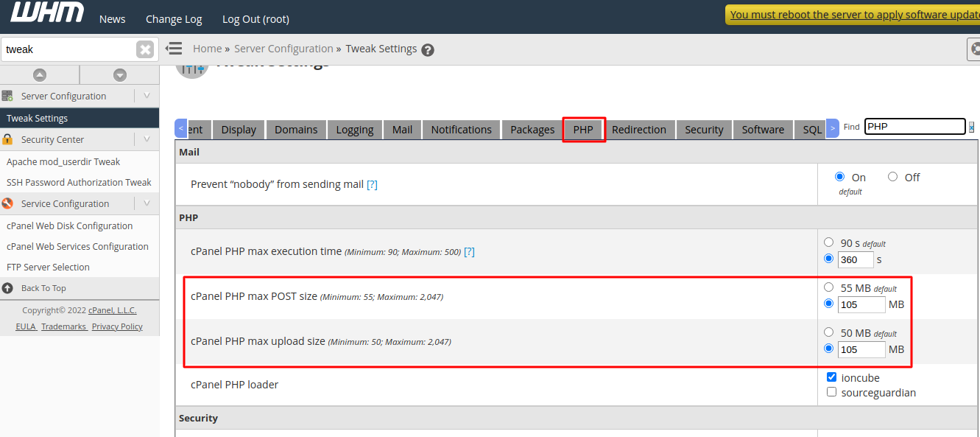
Task: Enable the sourceguardian PHP loader
Action: (832, 392)
